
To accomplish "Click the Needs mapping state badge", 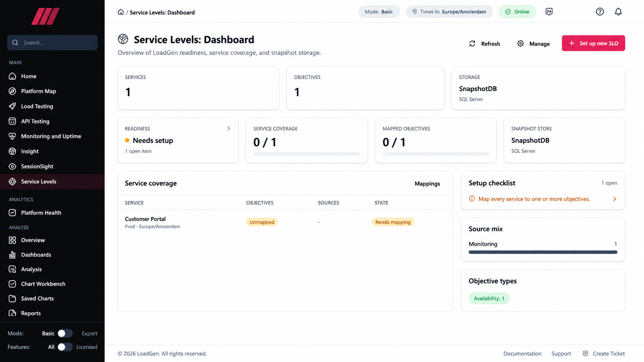I will 393,222.
